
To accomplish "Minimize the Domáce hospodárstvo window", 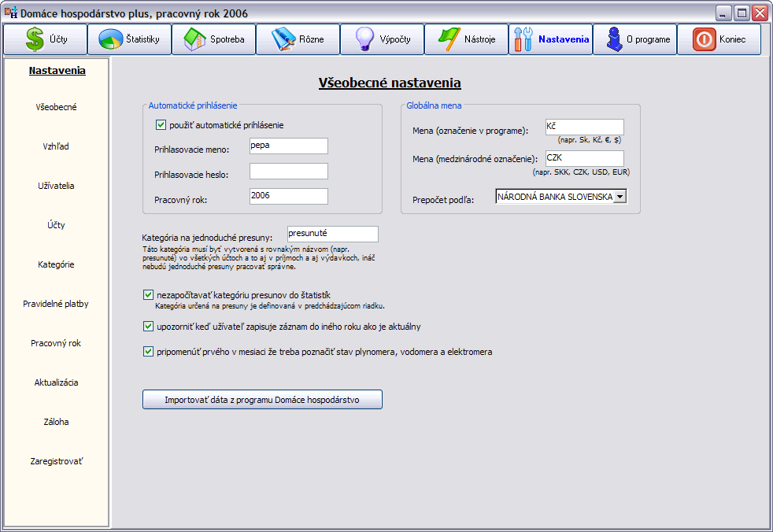I will tap(723, 13).
